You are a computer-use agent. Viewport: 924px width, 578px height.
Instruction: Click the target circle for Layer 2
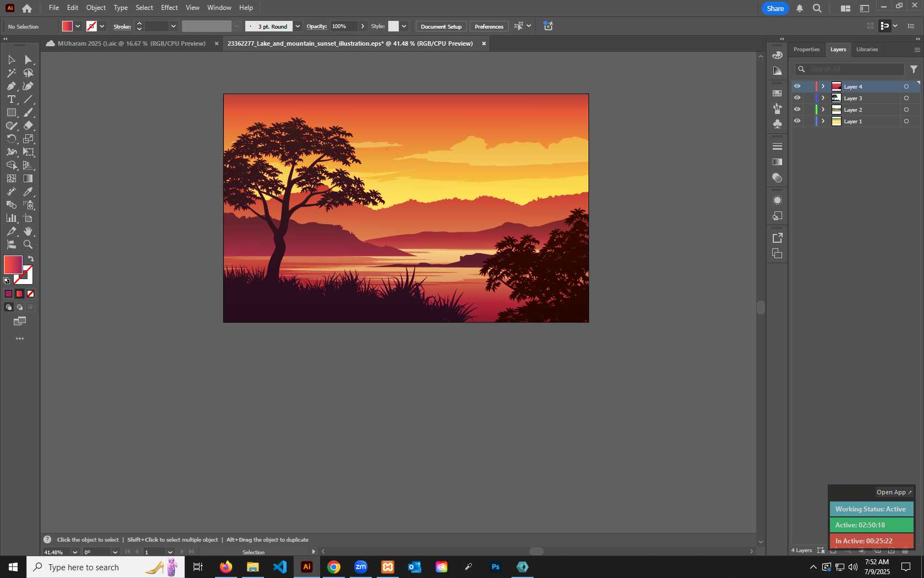[x=906, y=110]
